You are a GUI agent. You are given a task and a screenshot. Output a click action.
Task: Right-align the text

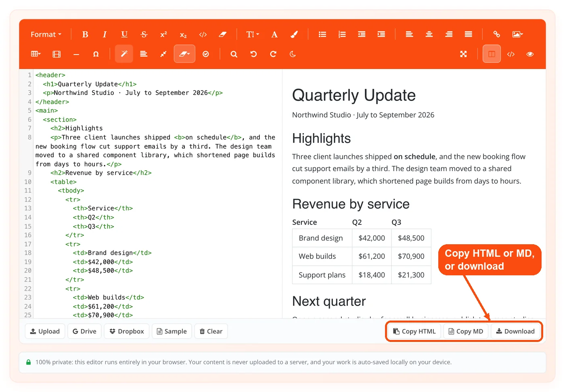pyautogui.click(x=449, y=34)
